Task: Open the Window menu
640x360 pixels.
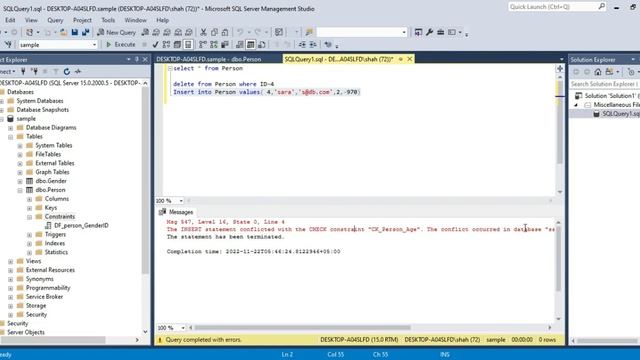Action: pyautogui.click(x=136, y=20)
